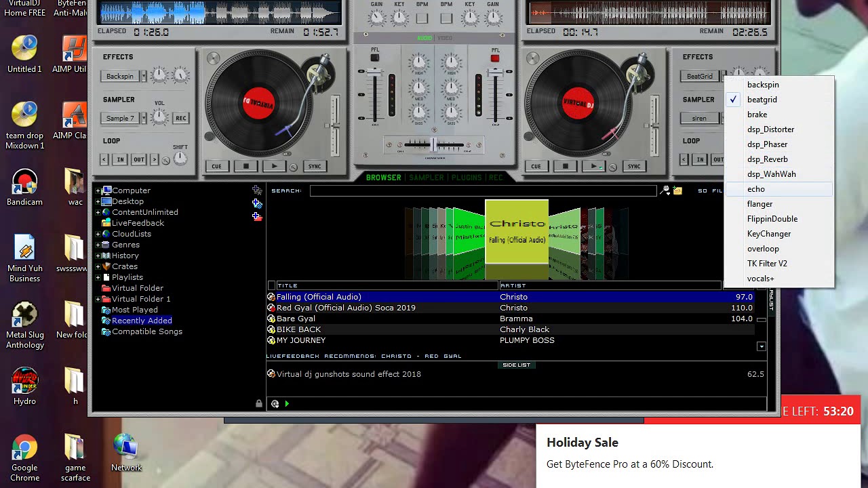868x488 pixels.
Task: Click the top icon in the browser tree's side column
Action: (x=256, y=190)
